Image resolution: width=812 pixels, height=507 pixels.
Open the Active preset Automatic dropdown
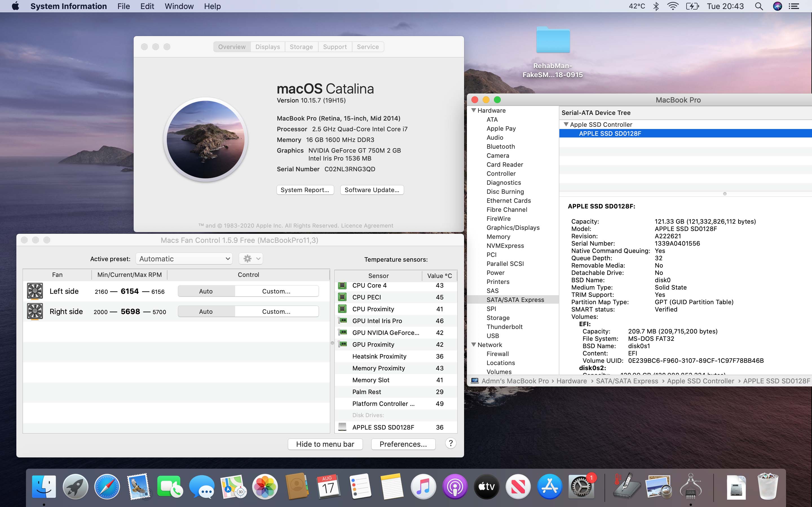(184, 259)
